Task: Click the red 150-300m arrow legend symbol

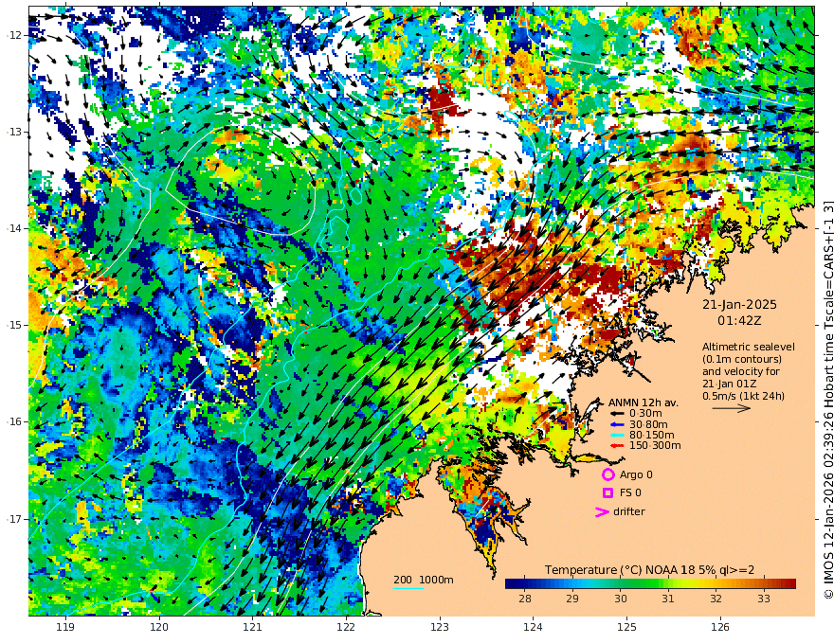Action: [617, 445]
